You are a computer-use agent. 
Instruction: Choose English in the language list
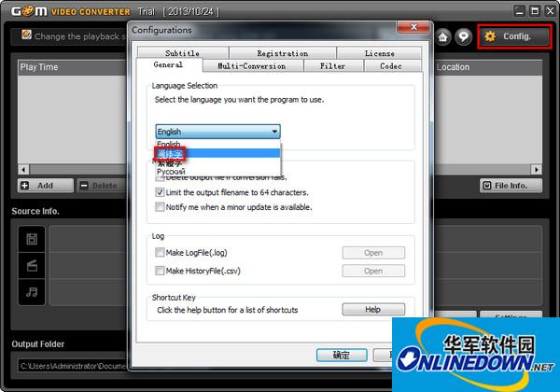[x=217, y=144]
